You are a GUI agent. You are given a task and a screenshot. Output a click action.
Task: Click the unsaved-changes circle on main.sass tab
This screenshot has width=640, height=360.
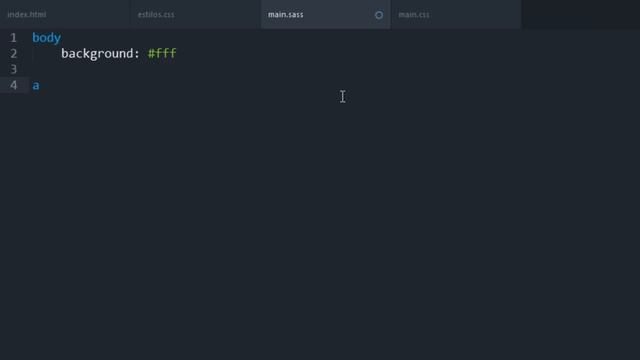coord(379,15)
